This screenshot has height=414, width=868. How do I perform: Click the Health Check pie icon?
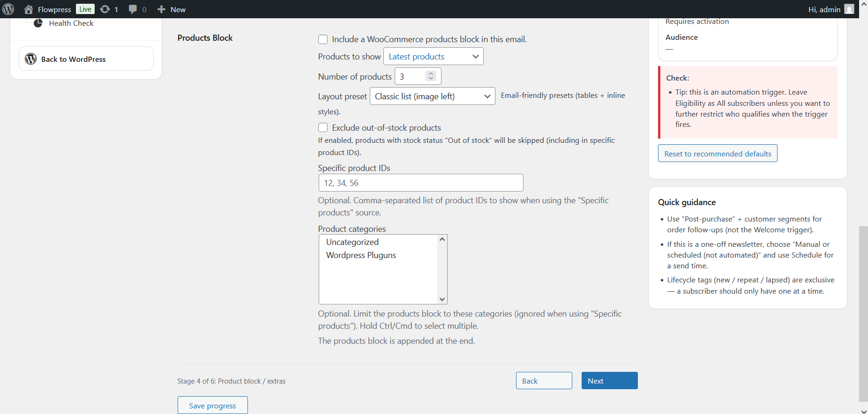[38, 23]
